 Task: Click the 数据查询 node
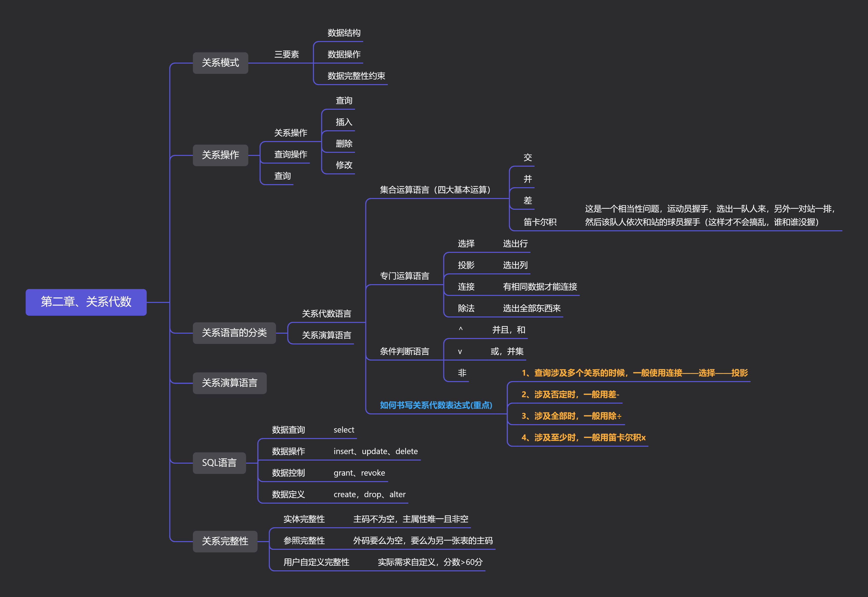tap(289, 430)
